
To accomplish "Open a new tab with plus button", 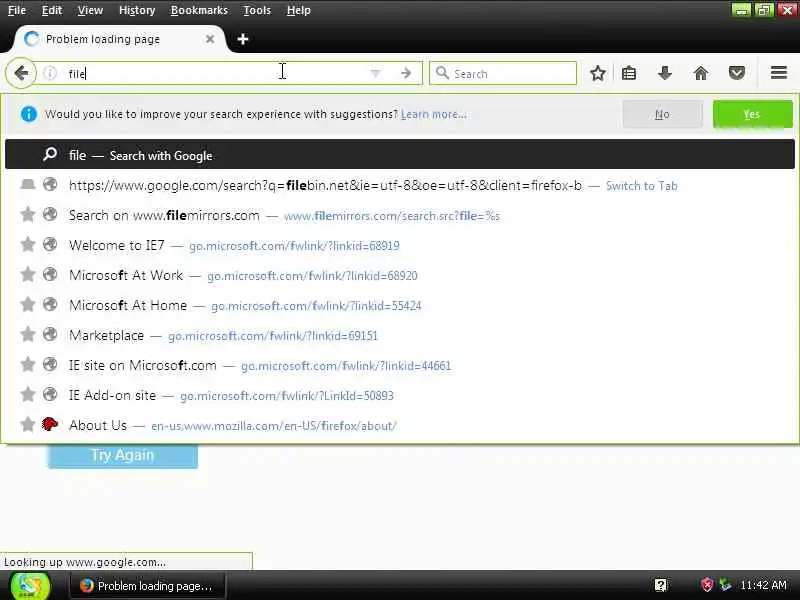I will coord(243,39).
